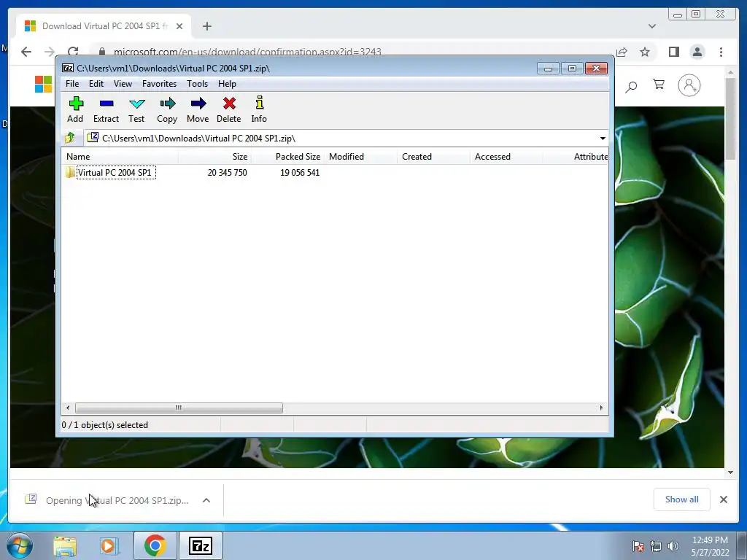747x560 pixels.
Task: Click the webpage vertical scrollbar down arrow
Action: [x=730, y=472]
